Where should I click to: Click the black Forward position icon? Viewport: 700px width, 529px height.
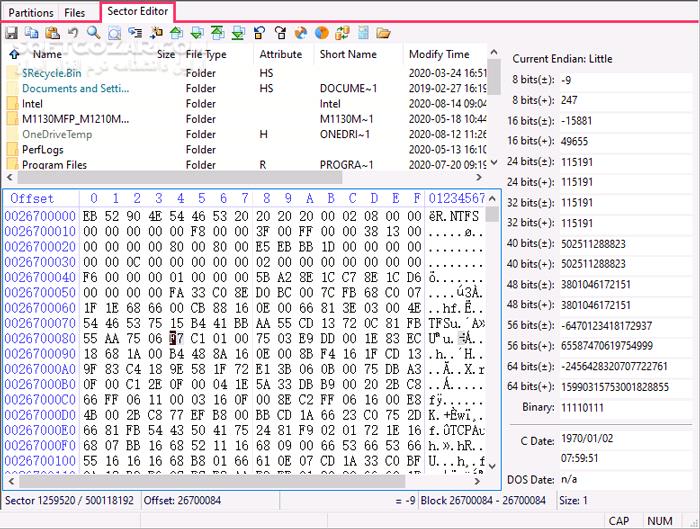point(280,33)
